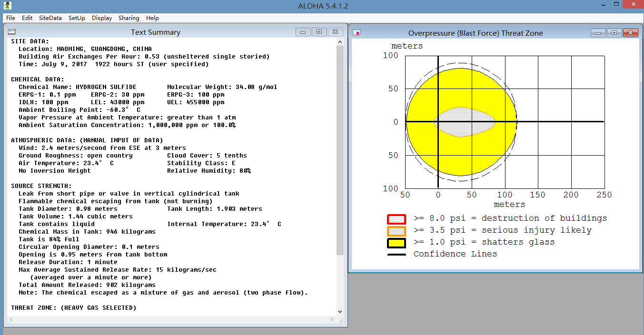Image resolution: width=644 pixels, height=335 pixels.
Task: Open the Sharing menu
Action: point(129,18)
